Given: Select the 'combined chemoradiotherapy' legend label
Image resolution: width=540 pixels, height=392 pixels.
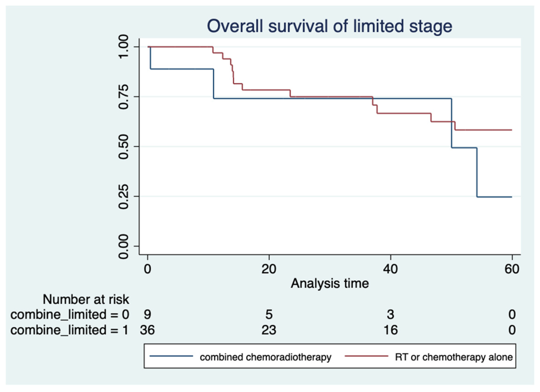Looking at the screenshot, I should tap(265, 357).
